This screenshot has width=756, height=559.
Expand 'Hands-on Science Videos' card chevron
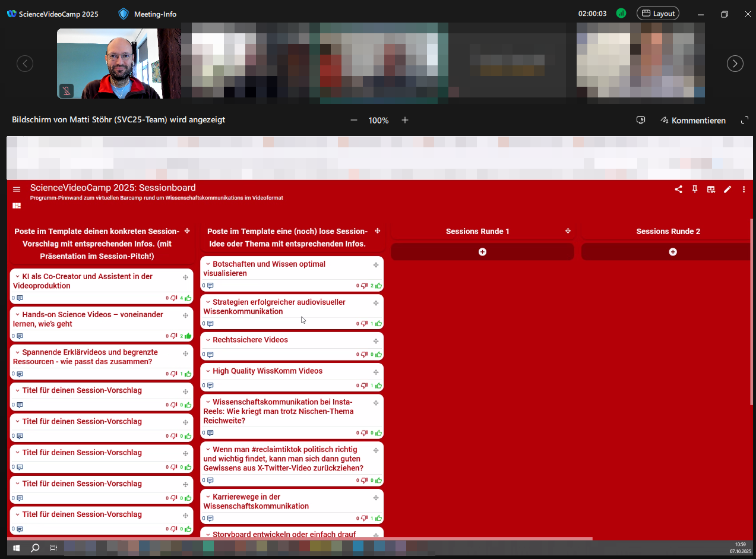18,315
